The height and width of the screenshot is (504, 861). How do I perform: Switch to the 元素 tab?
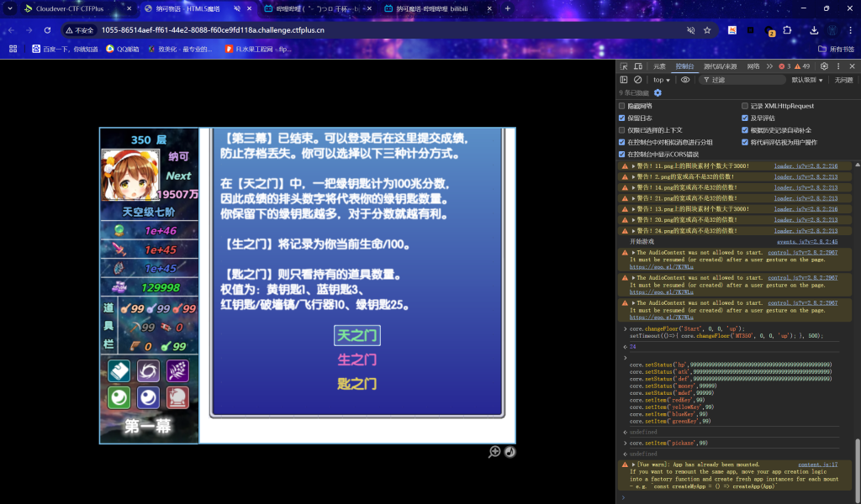click(659, 66)
